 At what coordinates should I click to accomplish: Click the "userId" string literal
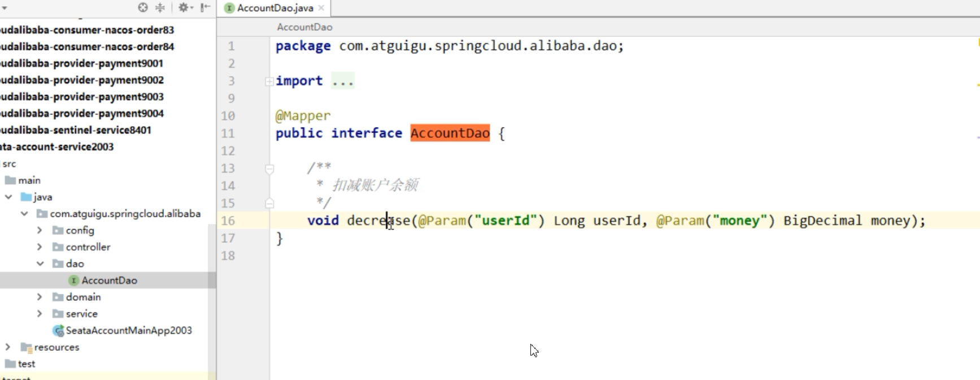[506, 221]
